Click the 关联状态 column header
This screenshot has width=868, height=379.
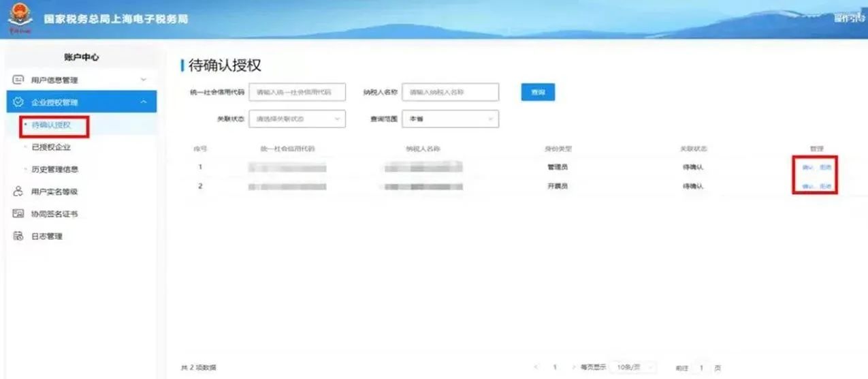[x=692, y=149]
